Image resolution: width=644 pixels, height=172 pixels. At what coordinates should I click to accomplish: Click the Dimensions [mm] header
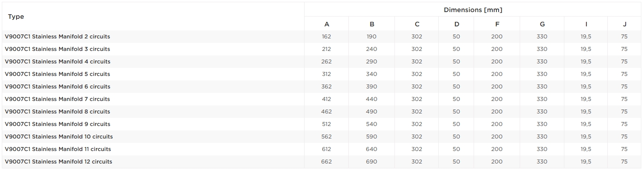[x=473, y=10]
